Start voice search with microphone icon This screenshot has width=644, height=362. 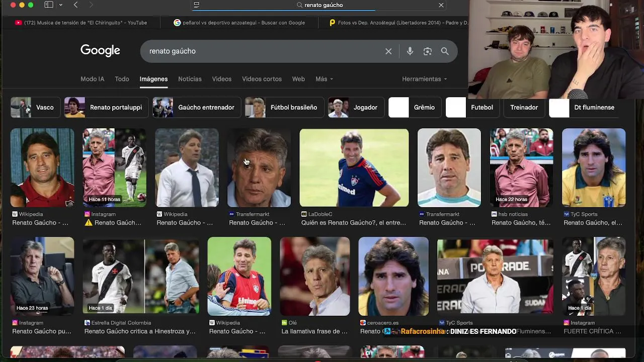coord(410,51)
